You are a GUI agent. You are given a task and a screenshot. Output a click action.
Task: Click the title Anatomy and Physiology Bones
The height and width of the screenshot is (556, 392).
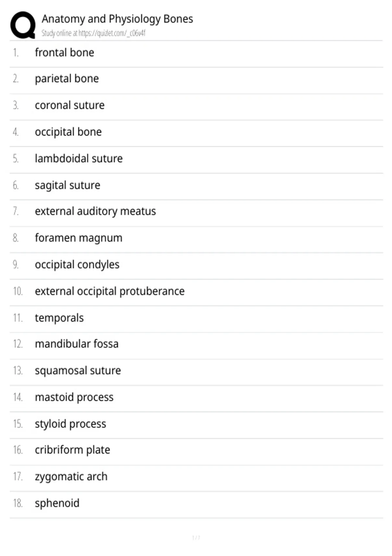point(117,19)
